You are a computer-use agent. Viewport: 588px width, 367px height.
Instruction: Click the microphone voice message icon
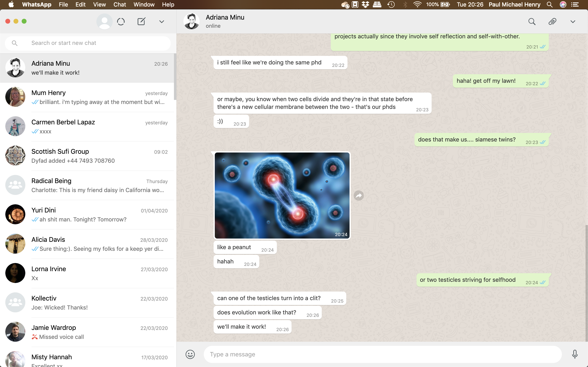coord(575,354)
